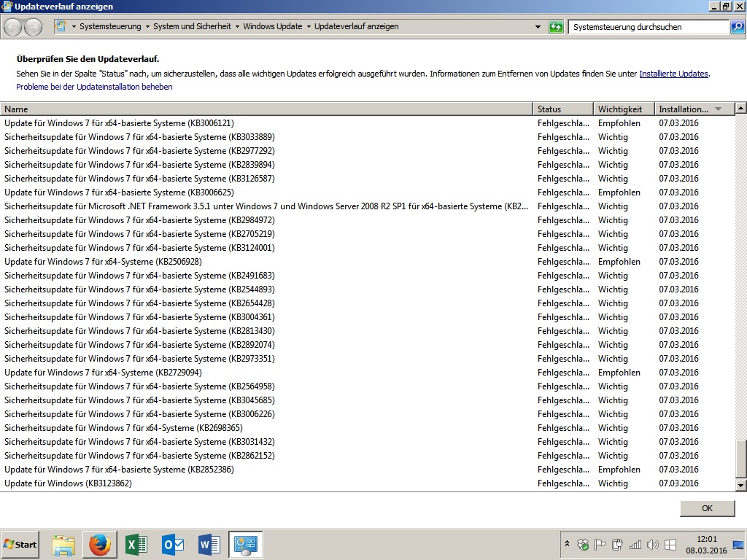Focus the Systemsteuerung durchsuchen search field
Image resolution: width=747 pixels, height=560 pixels.
(649, 27)
